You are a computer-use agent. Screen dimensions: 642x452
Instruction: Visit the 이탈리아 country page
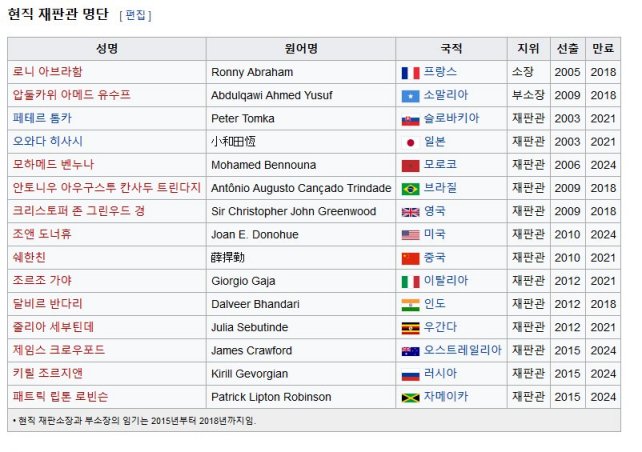click(x=446, y=281)
